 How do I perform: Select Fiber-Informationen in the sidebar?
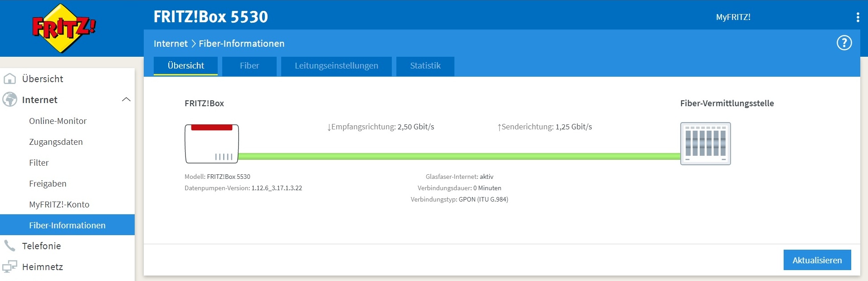[67, 225]
